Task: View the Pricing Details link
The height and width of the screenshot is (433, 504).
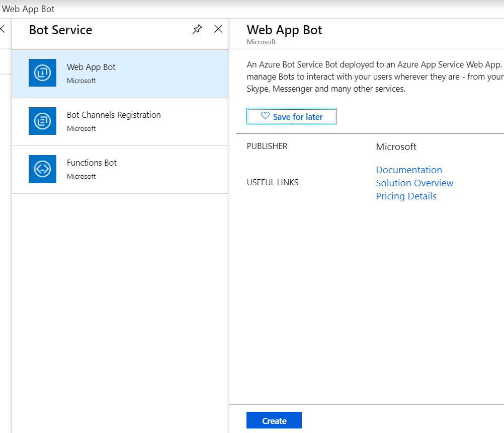Action: (x=406, y=196)
